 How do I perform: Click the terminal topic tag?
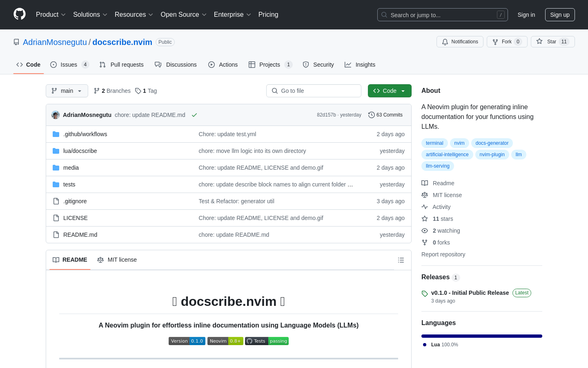point(434,143)
